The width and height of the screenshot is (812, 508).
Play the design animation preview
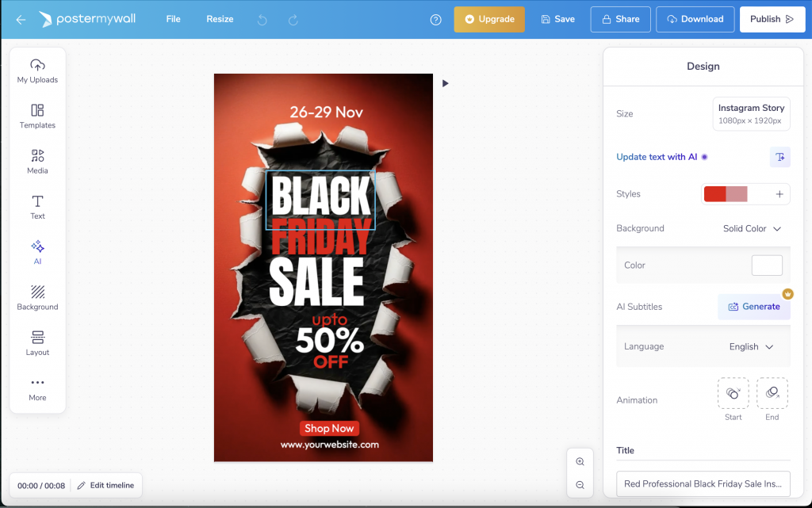click(x=445, y=82)
